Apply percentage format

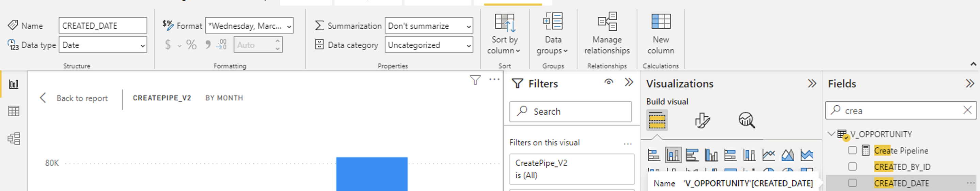click(191, 45)
